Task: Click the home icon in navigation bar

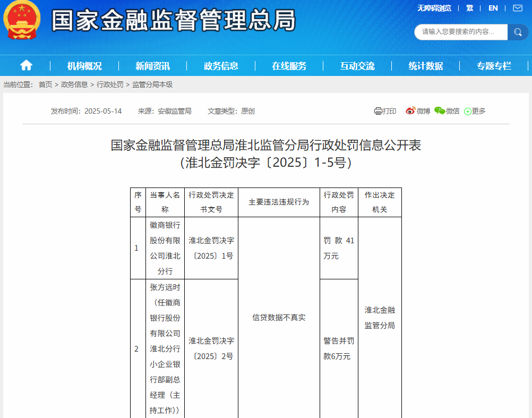Action: click(x=26, y=65)
